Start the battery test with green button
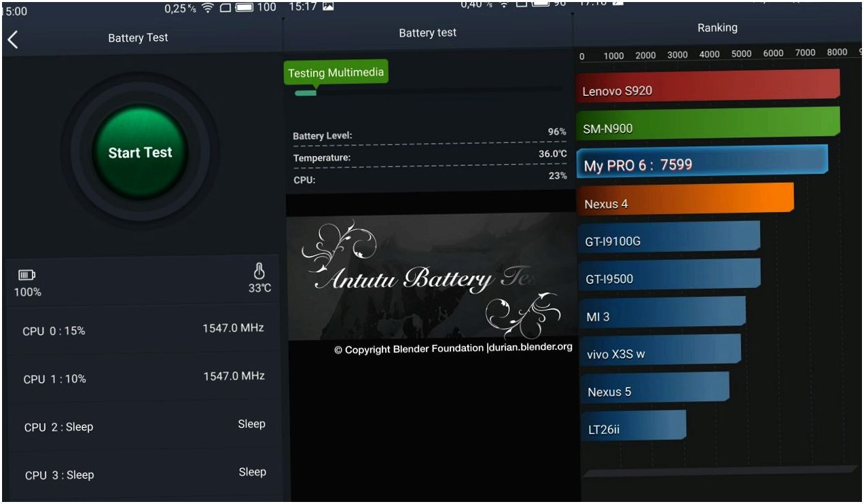 (x=140, y=152)
